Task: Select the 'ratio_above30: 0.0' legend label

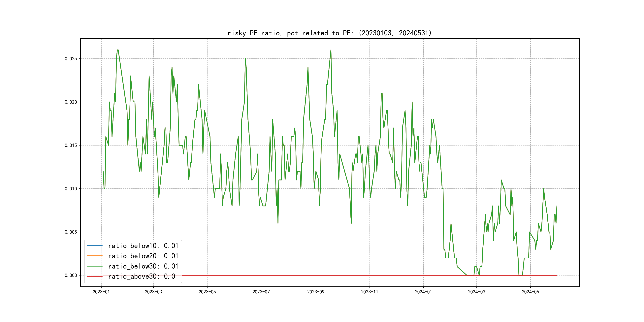Action: click(142, 276)
